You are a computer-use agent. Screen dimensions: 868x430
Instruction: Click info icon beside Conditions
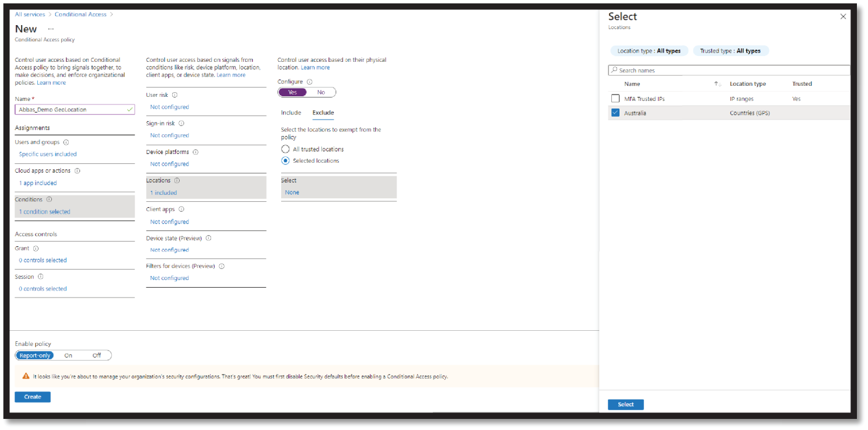(x=49, y=200)
